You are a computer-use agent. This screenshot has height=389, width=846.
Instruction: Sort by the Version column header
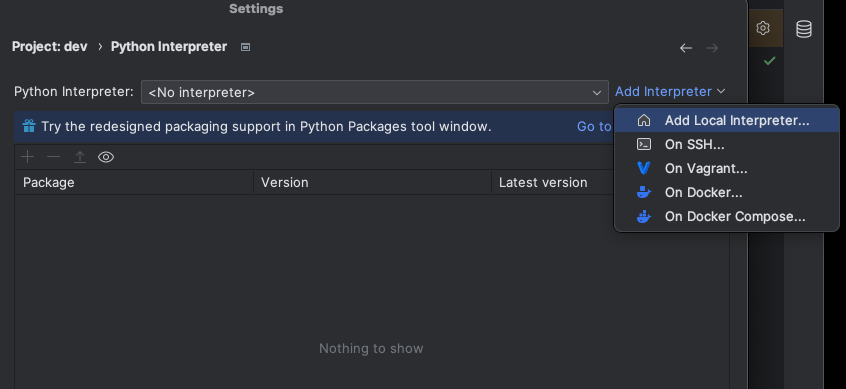point(372,182)
